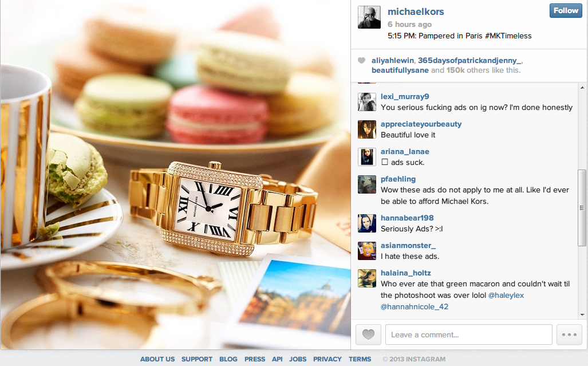This screenshot has height=366, width=588.
Task: Click appreciateyourbeauty's avatar picture
Action: (x=367, y=129)
